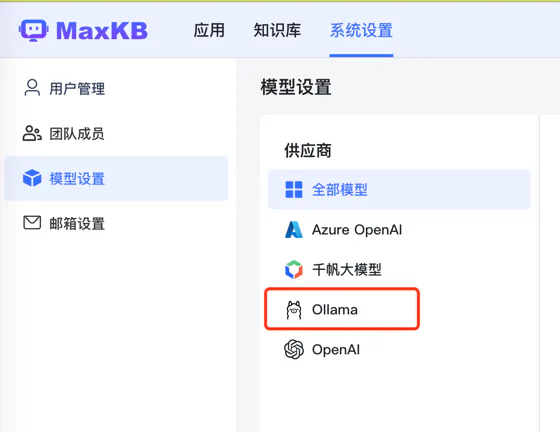Click the MaxKB brand name text
The image size is (560, 432).
click(102, 31)
